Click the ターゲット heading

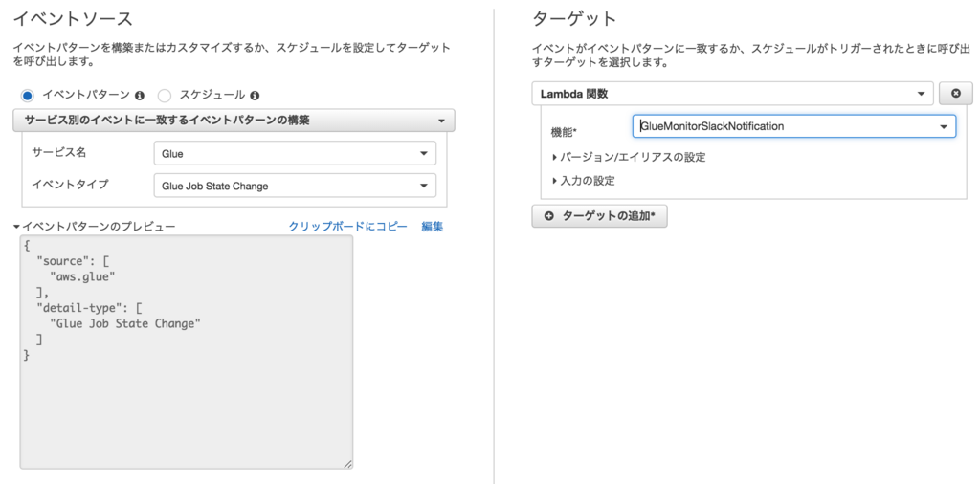point(574,19)
